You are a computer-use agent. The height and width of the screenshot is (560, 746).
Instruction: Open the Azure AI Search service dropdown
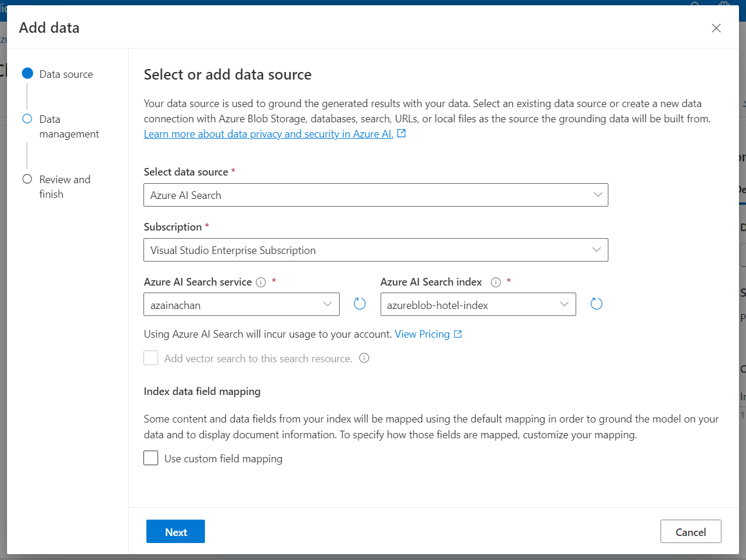[x=241, y=304]
